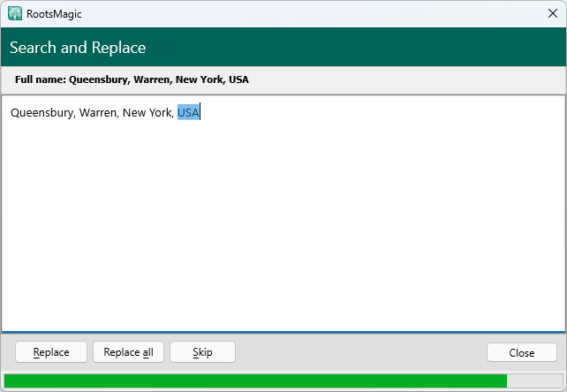Close the window with the X button

point(553,13)
